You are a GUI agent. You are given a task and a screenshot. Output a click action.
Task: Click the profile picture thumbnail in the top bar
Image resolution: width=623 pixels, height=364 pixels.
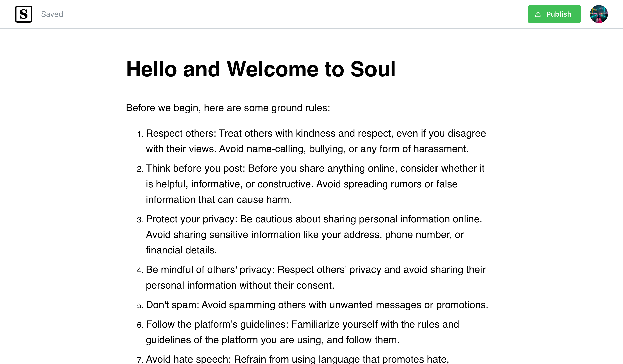599,14
